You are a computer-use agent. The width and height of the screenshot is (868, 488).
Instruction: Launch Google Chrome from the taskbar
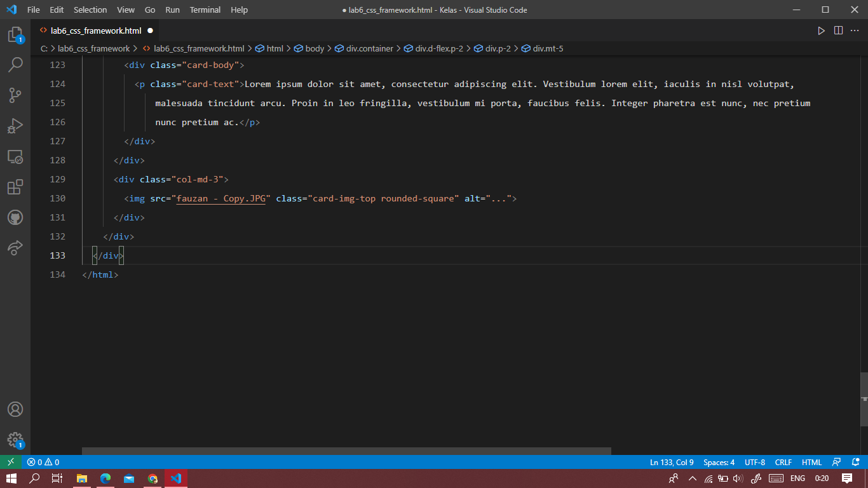[x=153, y=478]
